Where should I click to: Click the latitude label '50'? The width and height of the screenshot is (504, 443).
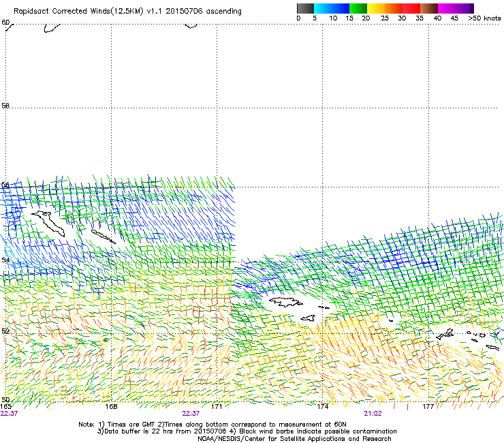tap(5, 399)
